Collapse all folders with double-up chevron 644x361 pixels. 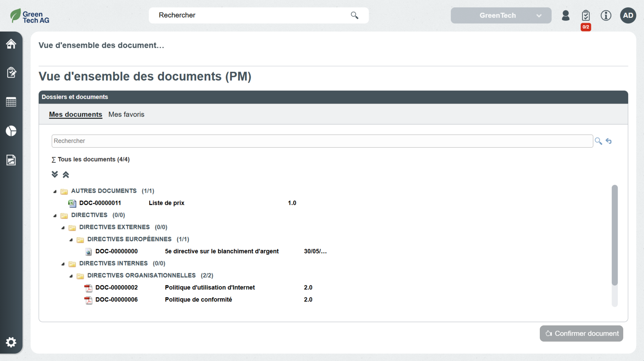pos(66,175)
